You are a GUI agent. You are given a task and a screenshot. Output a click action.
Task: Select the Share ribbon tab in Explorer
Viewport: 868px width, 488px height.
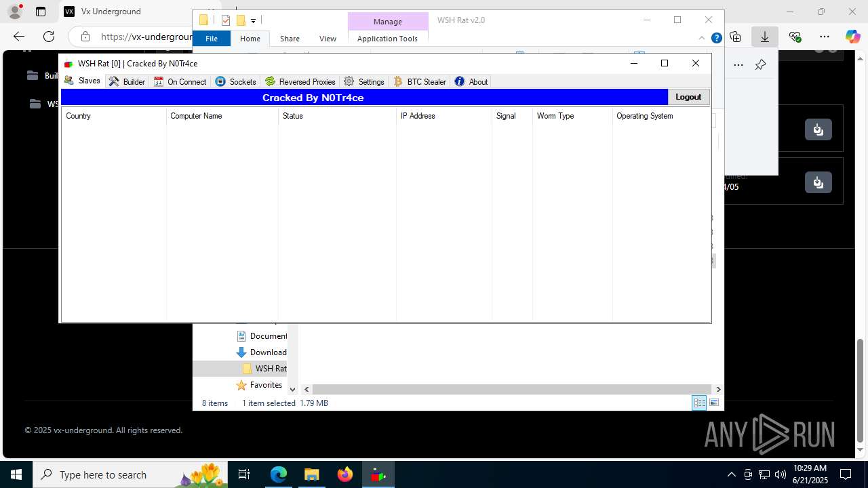tap(290, 39)
